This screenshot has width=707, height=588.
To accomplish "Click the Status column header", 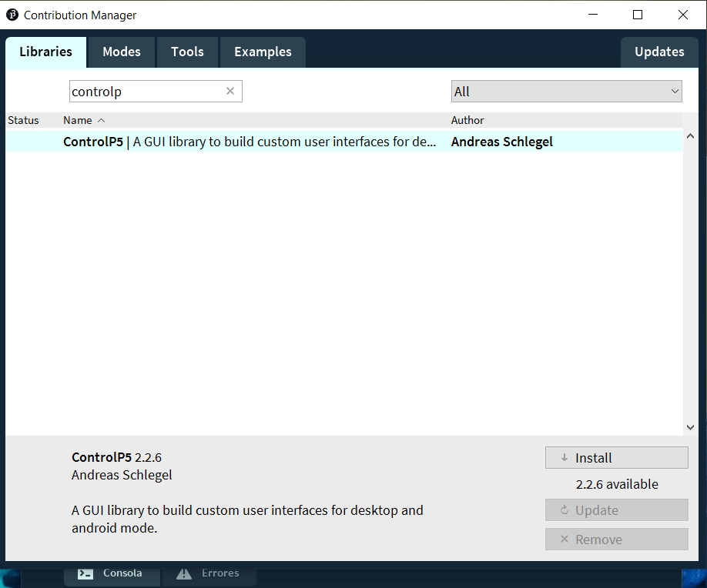I will (x=23, y=120).
